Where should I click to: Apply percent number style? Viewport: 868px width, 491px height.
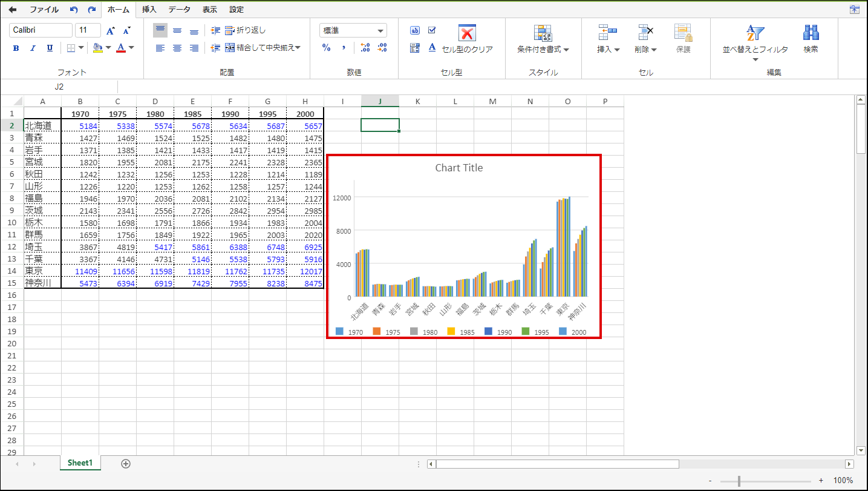327,48
